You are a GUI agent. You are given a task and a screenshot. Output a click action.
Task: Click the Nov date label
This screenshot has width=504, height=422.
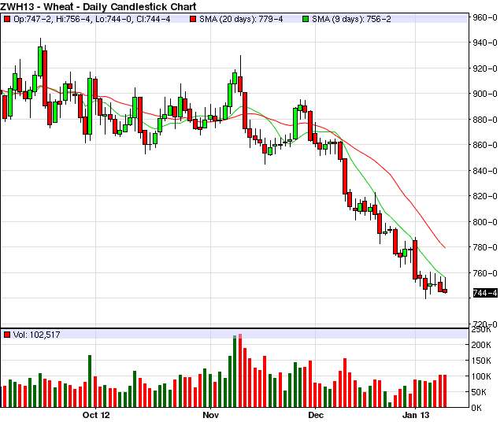pyautogui.click(x=210, y=415)
